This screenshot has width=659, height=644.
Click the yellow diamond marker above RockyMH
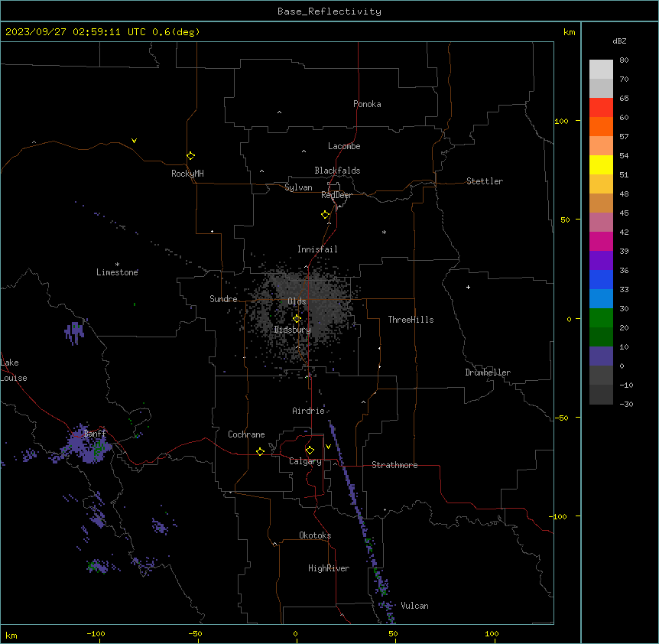[x=190, y=155]
